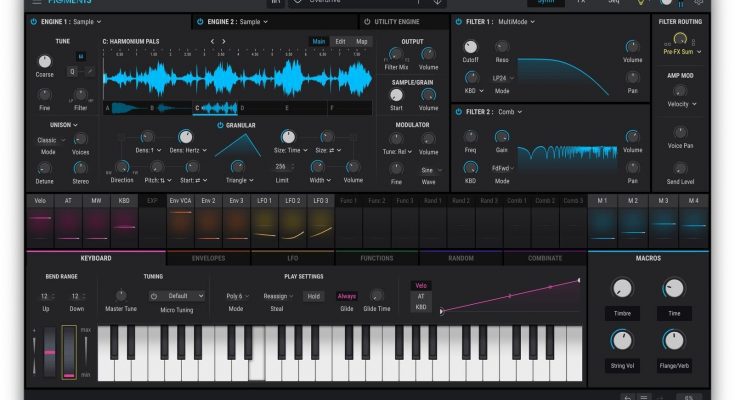
Task: Select sample slot D
Action: pos(243,106)
